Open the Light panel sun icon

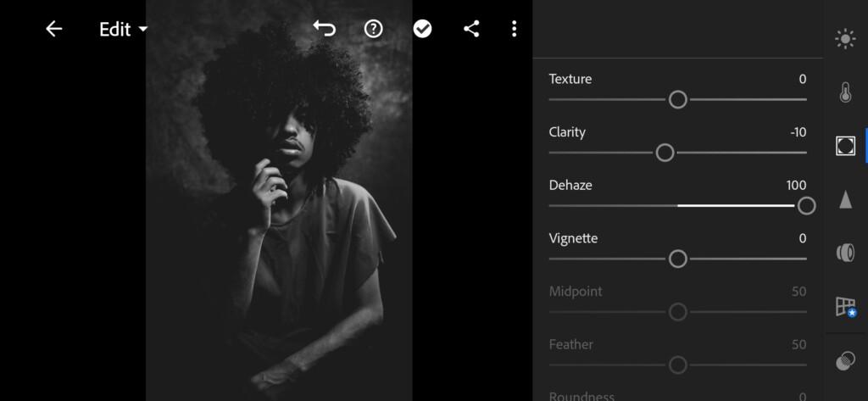(x=845, y=39)
